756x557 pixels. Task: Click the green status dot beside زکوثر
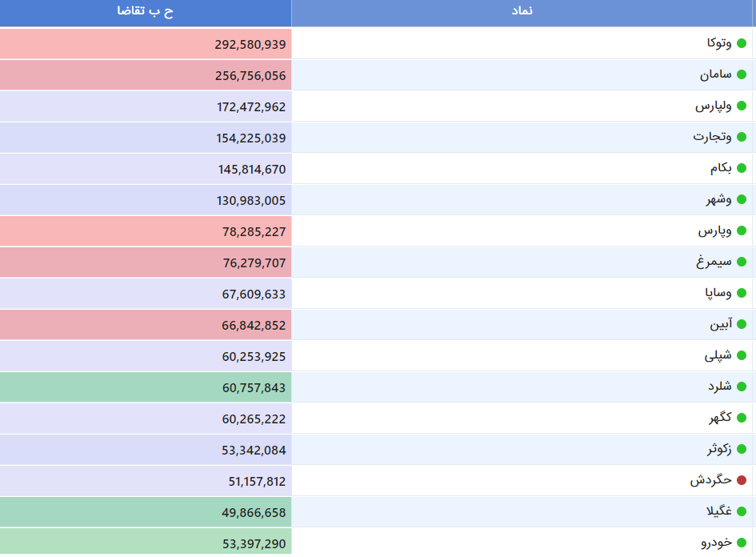click(742, 449)
